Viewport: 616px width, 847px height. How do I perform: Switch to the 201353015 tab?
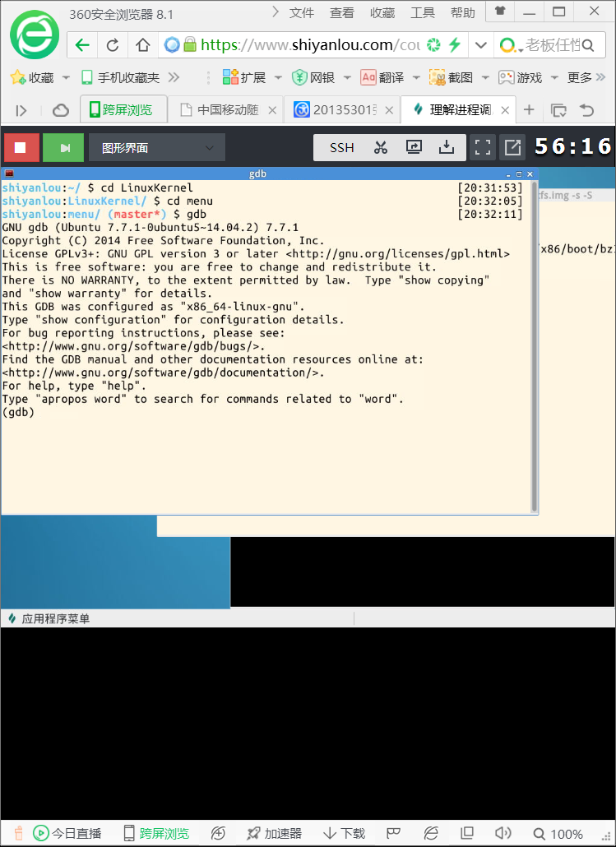point(342,110)
